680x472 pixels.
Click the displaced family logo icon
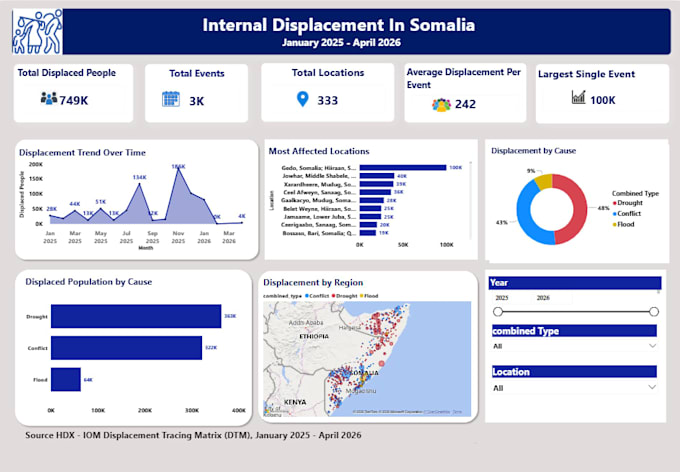coord(37,32)
